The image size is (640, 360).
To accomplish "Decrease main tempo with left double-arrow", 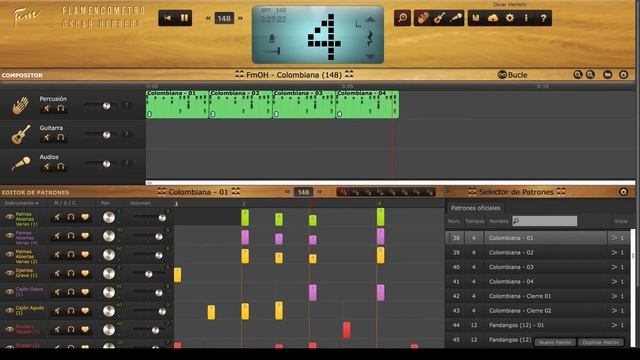I will pos(208,18).
